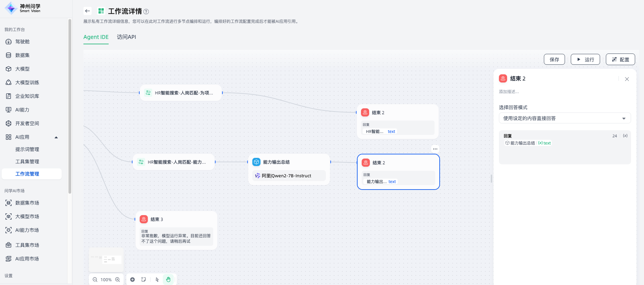This screenshot has width=644, height=285.
Task: Open 提示词管理 in the sidebar
Action: click(27, 149)
